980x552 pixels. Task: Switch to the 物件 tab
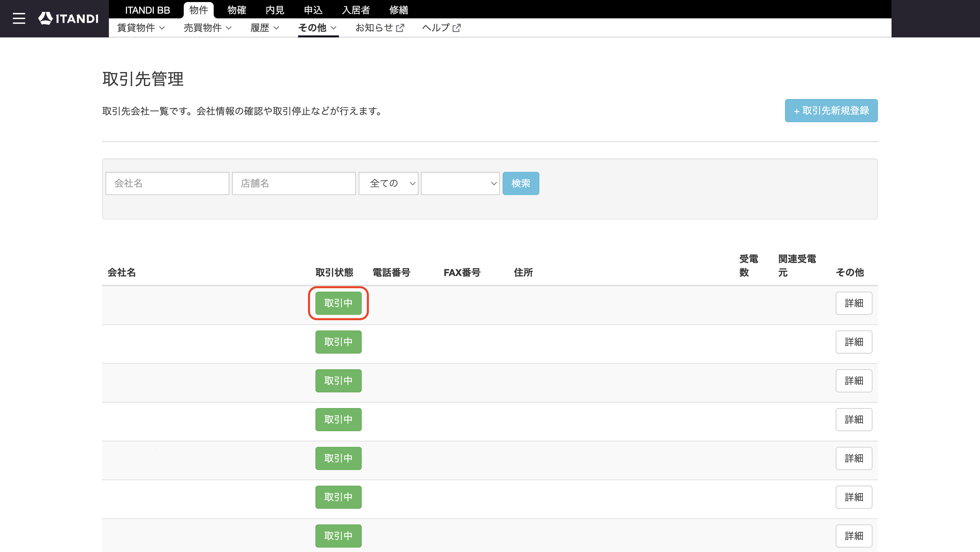coord(199,10)
